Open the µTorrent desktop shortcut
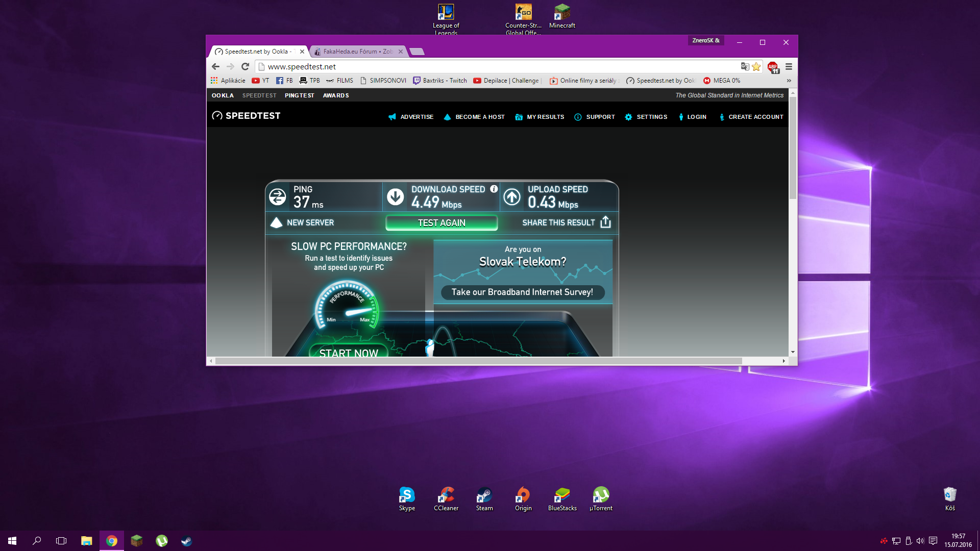Viewport: 980px width, 551px height. coord(601,499)
